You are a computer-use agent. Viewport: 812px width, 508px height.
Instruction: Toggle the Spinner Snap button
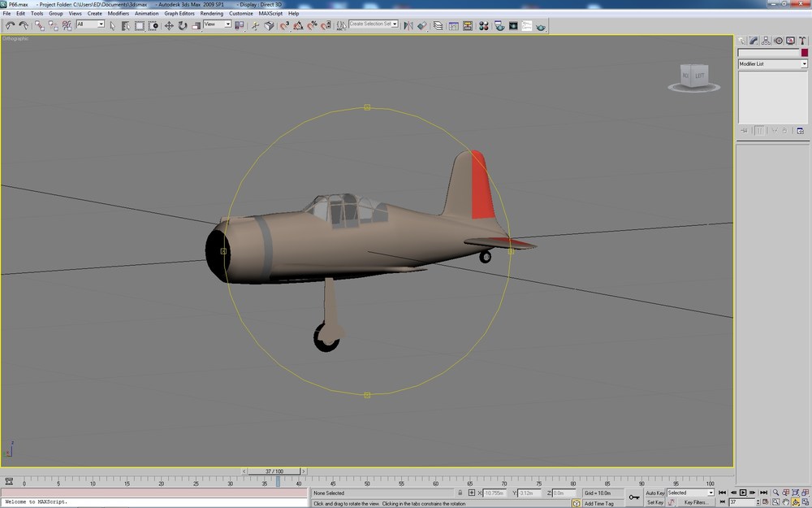[x=326, y=25]
